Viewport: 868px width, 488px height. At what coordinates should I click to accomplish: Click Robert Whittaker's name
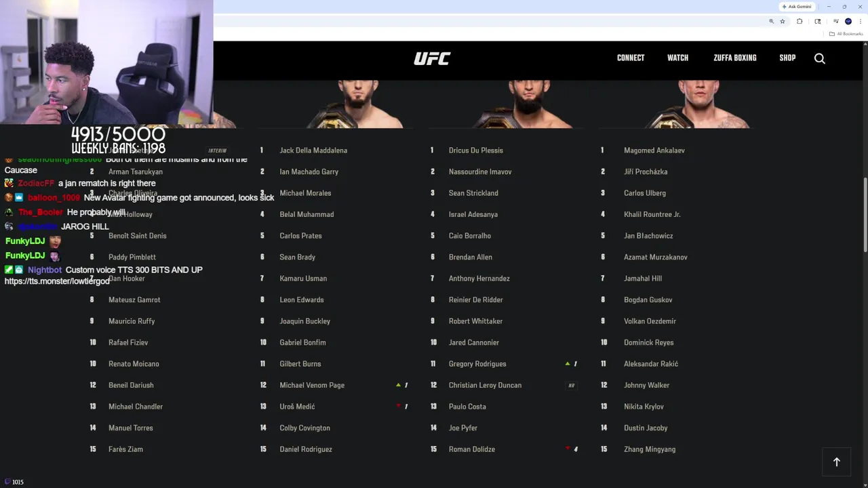475,321
